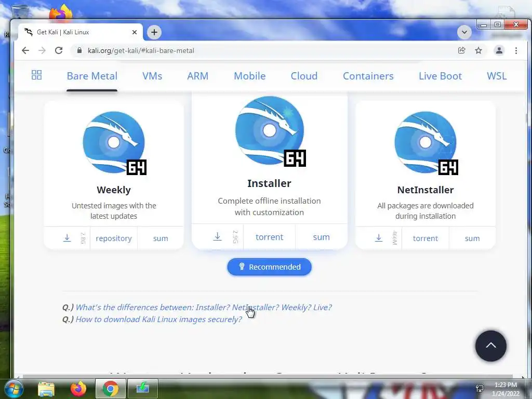This screenshot has height=399, width=532.
Task: Click the browser back arrow
Action: coord(25,50)
